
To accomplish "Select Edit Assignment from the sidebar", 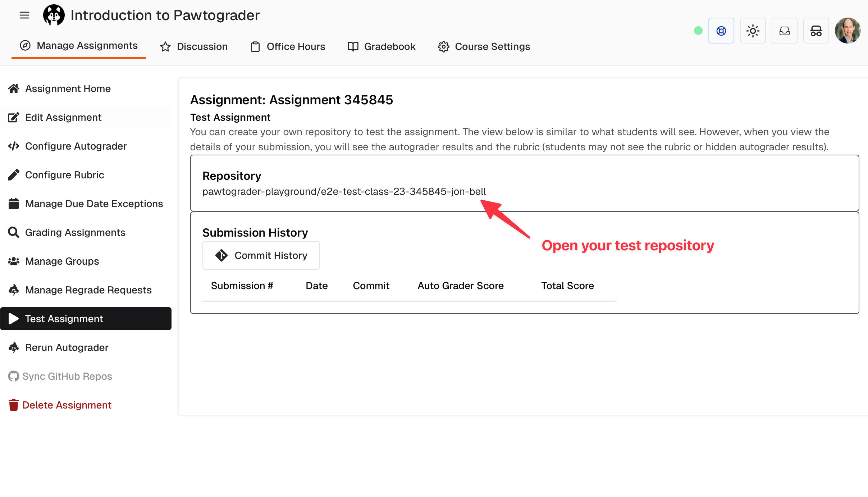I will (63, 117).
